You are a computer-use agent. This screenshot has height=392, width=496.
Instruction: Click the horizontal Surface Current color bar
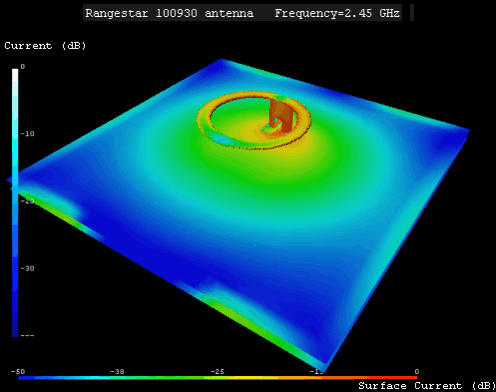(217, 378)
